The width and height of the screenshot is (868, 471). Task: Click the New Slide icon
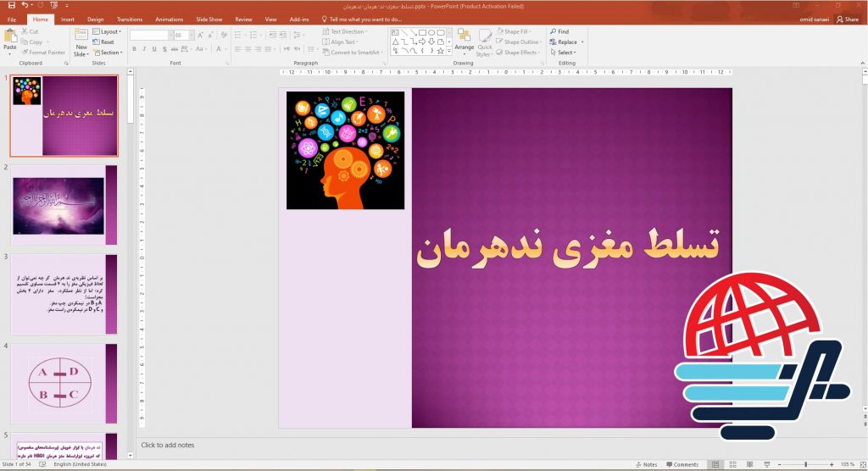[x=81, y=35]
